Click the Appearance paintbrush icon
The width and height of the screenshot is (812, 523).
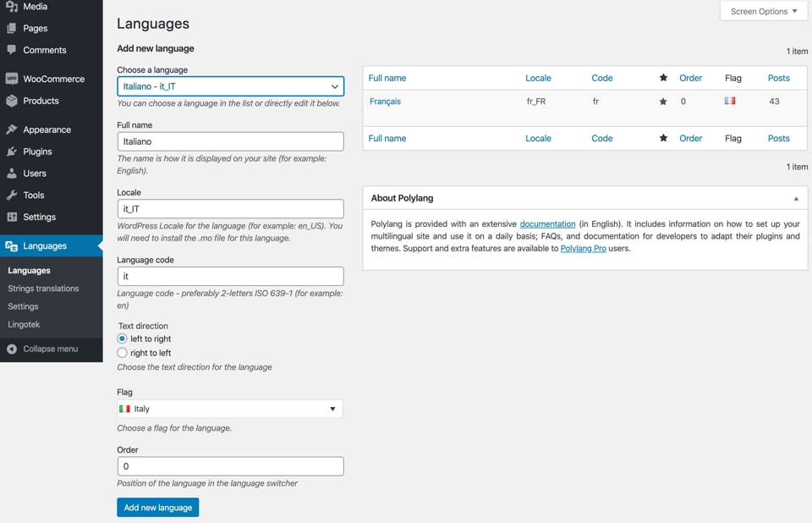tap(12, 129)
